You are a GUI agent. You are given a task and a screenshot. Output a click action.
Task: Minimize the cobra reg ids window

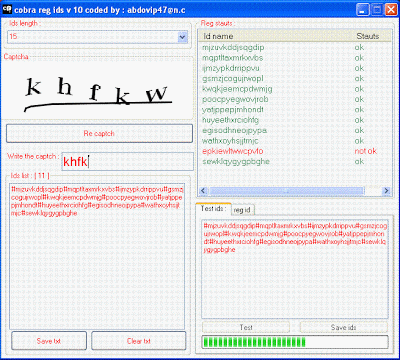click(x=363, y=9)
